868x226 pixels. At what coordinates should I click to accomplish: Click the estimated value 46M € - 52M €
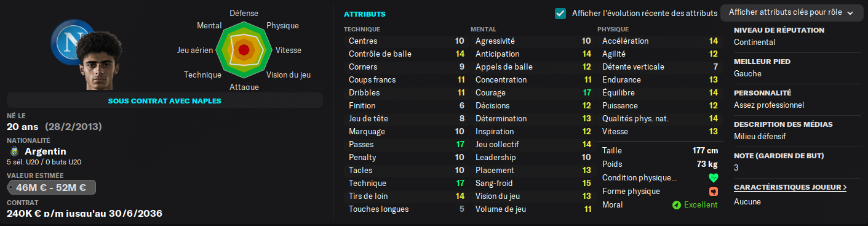pyautogui.click(x=51, y=187)
